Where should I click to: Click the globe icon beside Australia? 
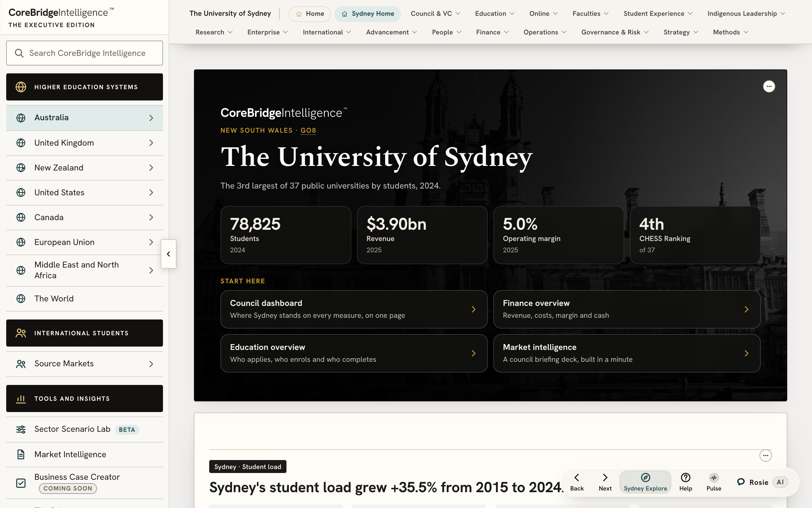[x=21, y=118]
